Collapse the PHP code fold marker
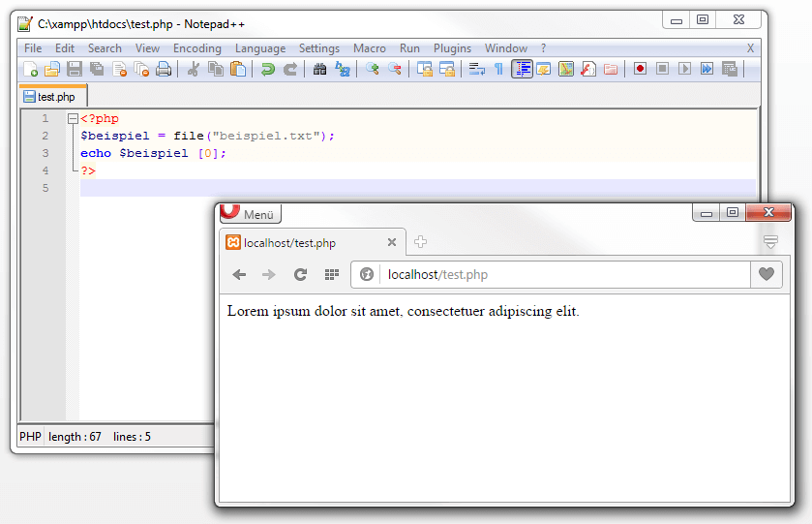 click(73, 119)
